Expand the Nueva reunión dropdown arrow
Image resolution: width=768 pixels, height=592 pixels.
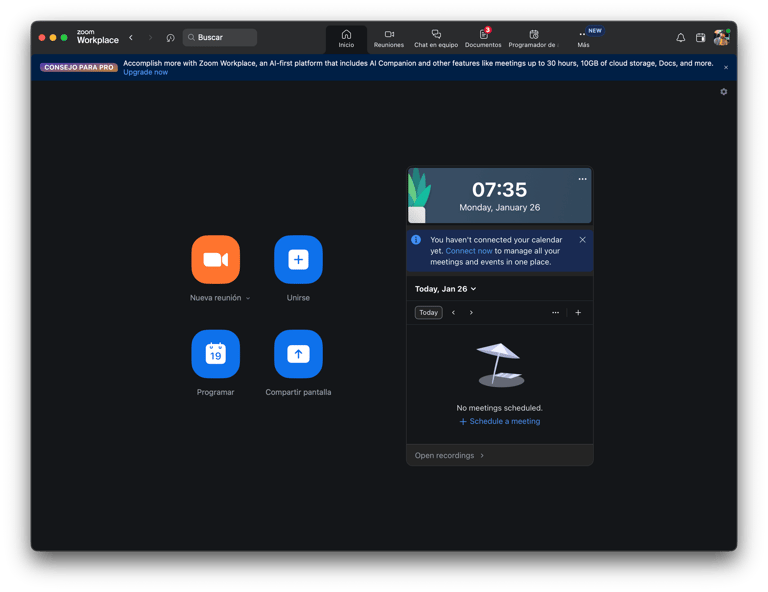[x=248, y=298]
